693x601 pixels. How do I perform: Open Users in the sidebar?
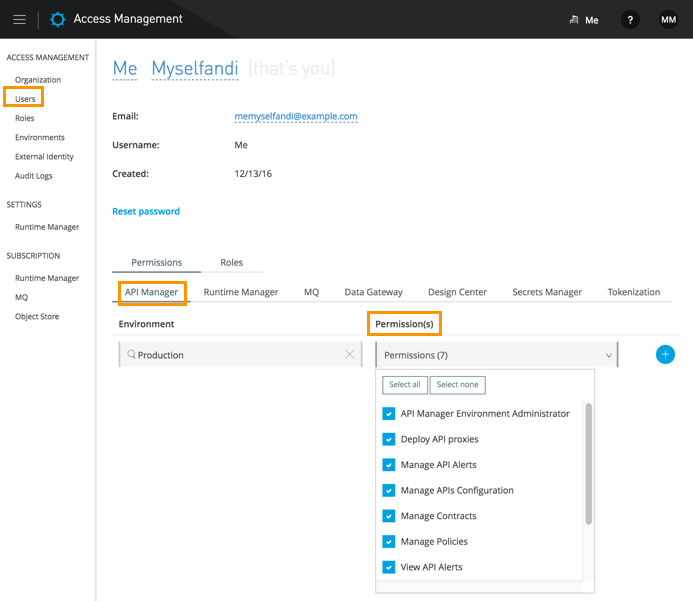click(25, 99)
